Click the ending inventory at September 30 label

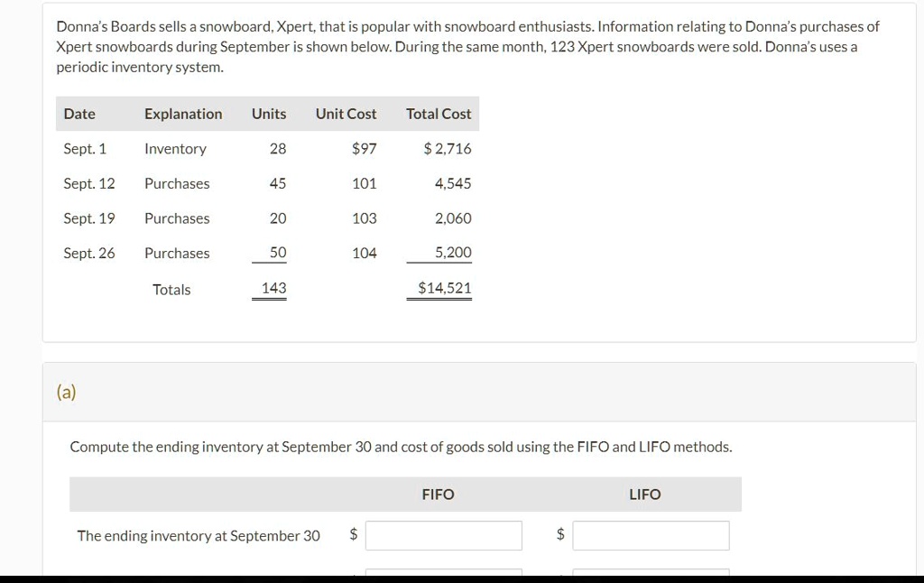coord(199,535)
